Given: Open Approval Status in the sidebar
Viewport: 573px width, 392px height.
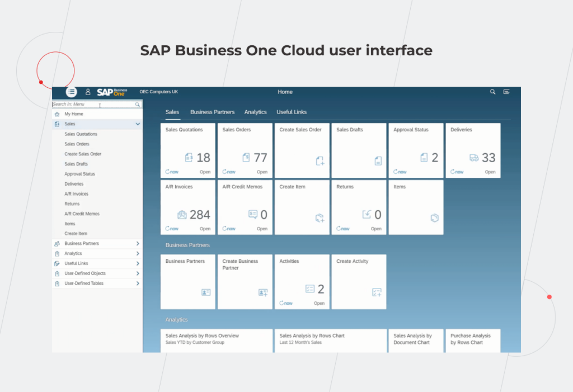Looking at the screenshot, I should point(79,174).
